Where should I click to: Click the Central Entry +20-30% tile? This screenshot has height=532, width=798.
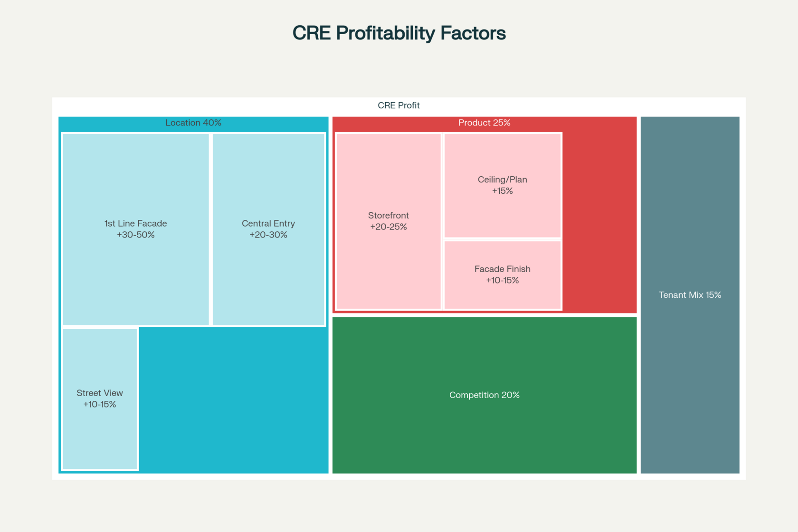pyautogui.click(x=268, y=229)
